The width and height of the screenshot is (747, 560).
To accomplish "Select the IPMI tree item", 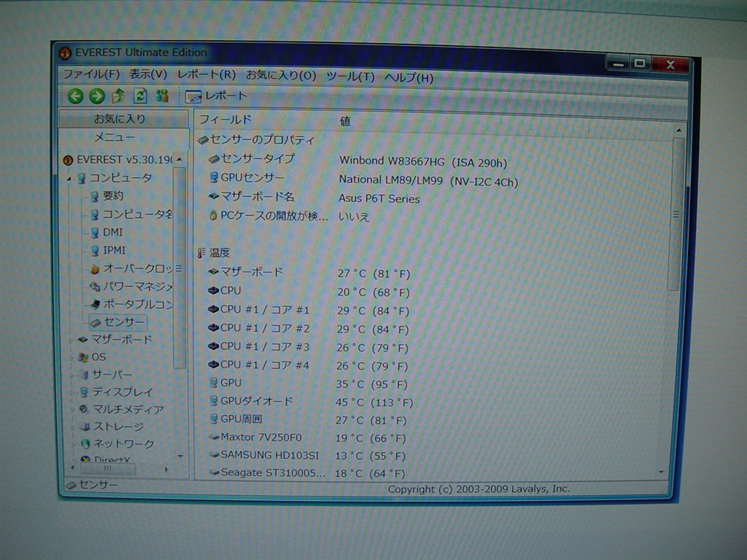I will [108, 251].
